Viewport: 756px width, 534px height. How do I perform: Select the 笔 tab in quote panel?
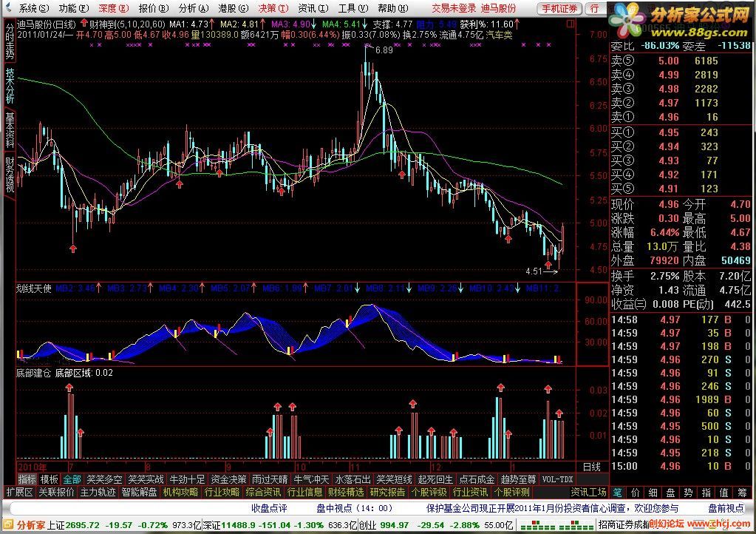pyautogui.click(x=618, y=492)
